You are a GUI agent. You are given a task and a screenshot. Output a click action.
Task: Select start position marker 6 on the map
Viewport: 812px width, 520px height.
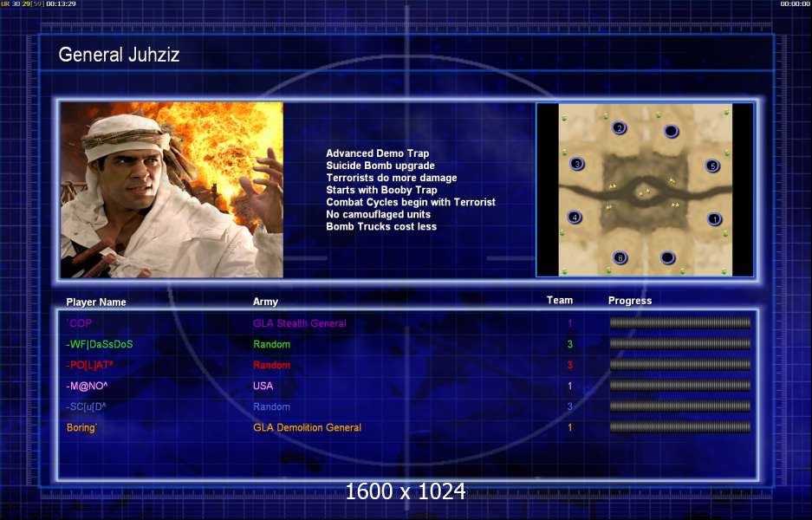click(620, 257)
